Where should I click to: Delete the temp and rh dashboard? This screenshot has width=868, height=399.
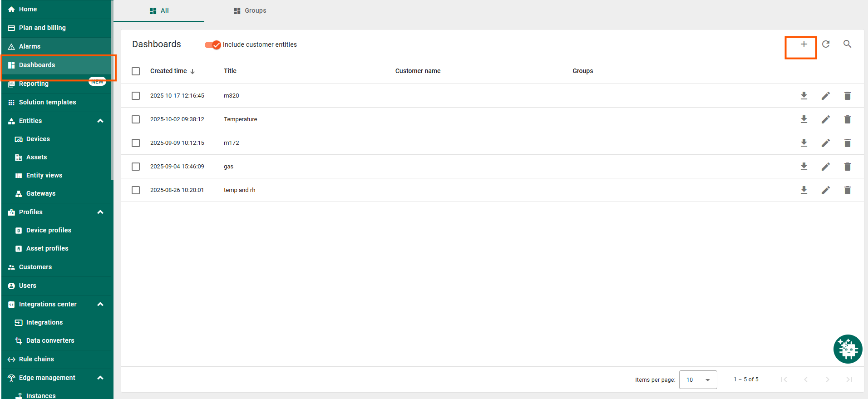(847, 190)
